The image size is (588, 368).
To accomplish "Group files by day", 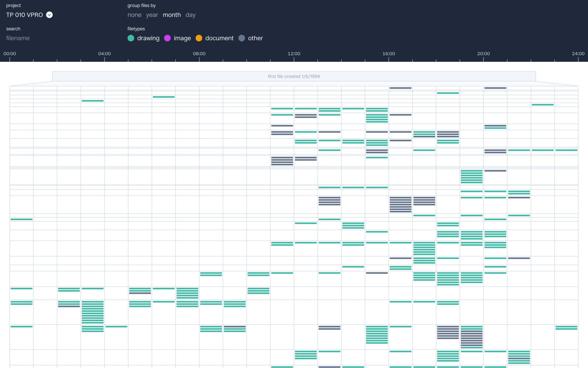I will tap(190, 15).
